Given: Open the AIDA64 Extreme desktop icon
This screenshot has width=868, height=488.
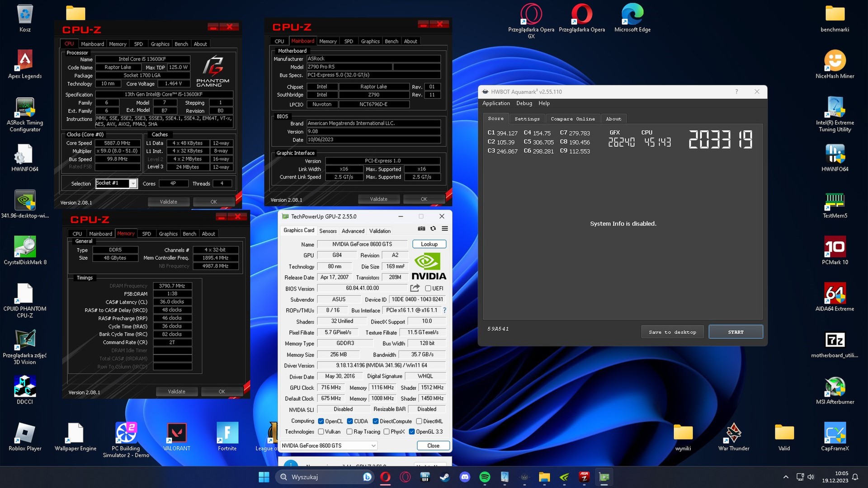Looking at the screenshot, I should click(x=835, y=297).
